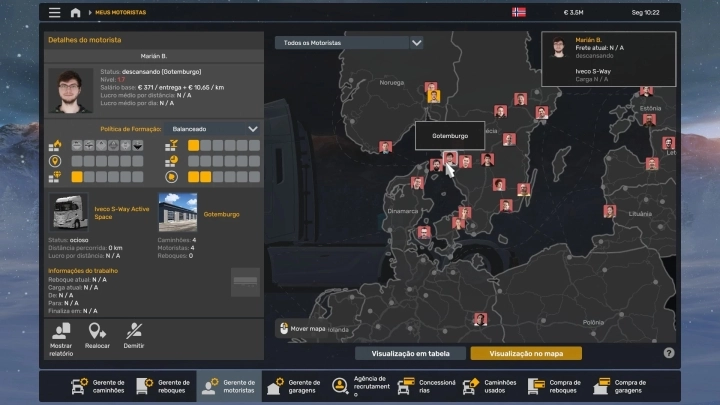
Task: Click Mostrar relatório button
Action: click(x=61, y=339)
